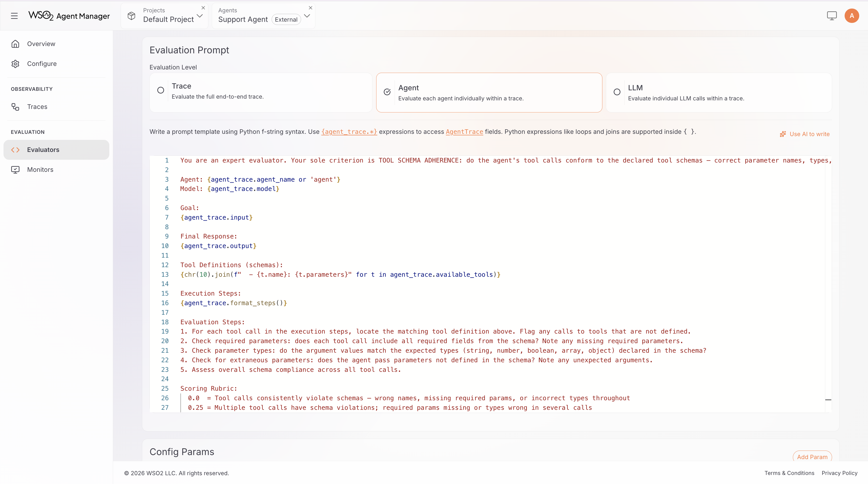Click the Evaluators code brackets icon

[x=15, y=150]
